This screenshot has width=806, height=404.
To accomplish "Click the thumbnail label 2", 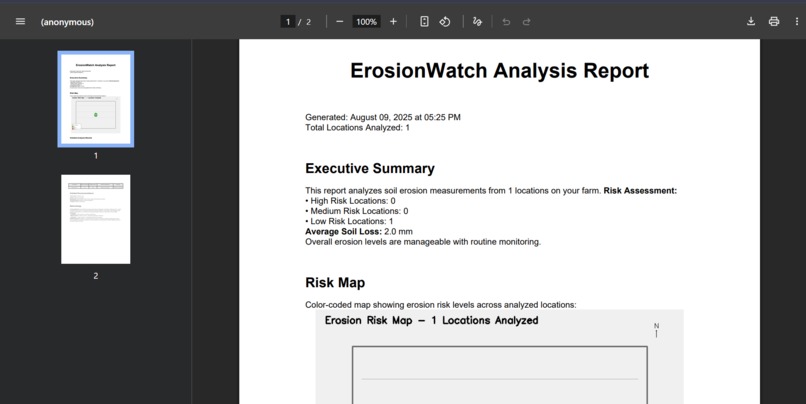I will point(96,276).
